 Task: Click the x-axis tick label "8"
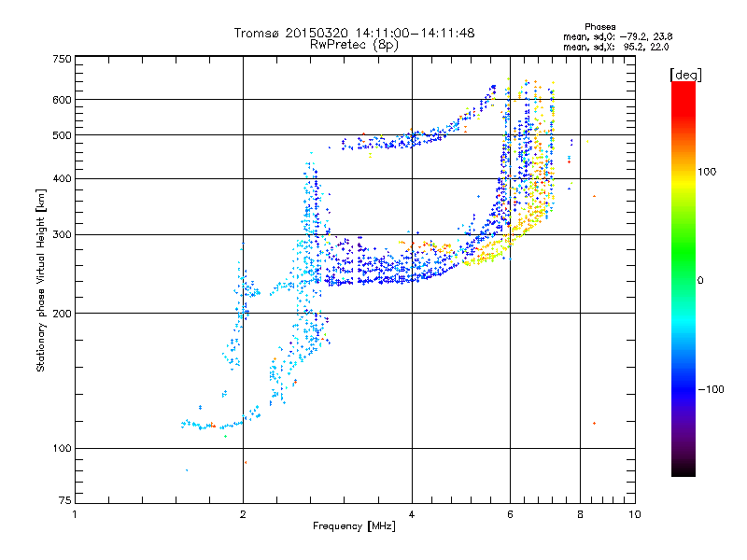580,514
